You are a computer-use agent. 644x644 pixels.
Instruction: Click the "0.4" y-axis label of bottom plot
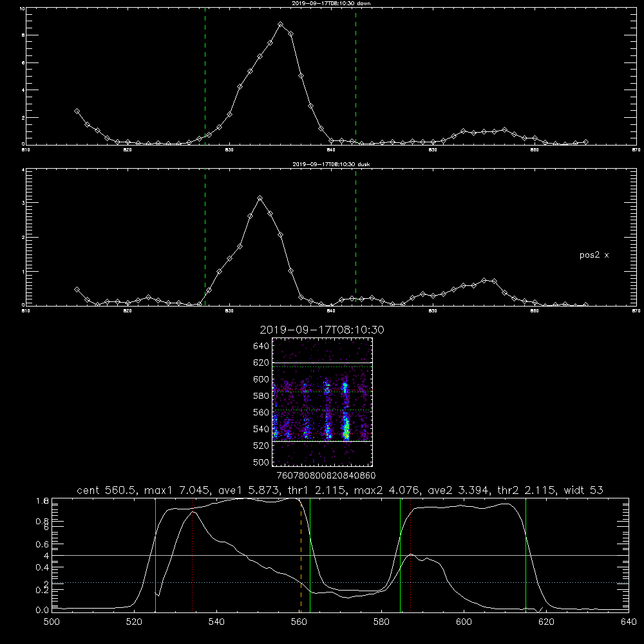click(x=43, y=567)
